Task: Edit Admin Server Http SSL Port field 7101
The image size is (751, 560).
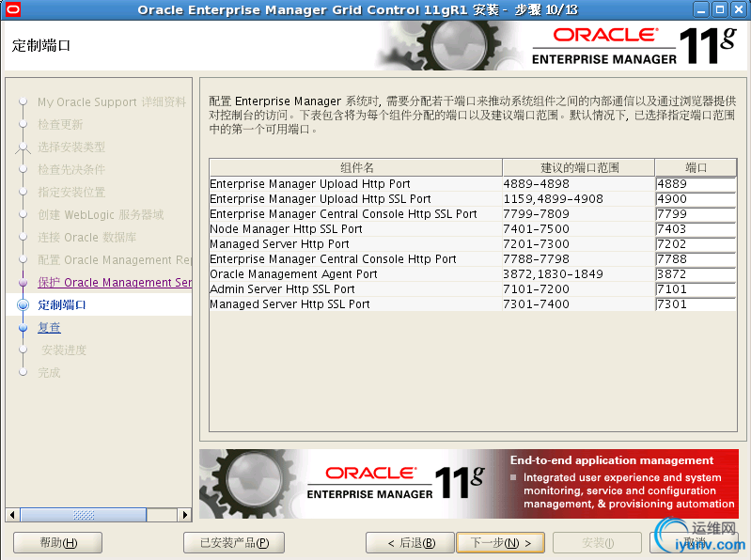Action: 696,289
